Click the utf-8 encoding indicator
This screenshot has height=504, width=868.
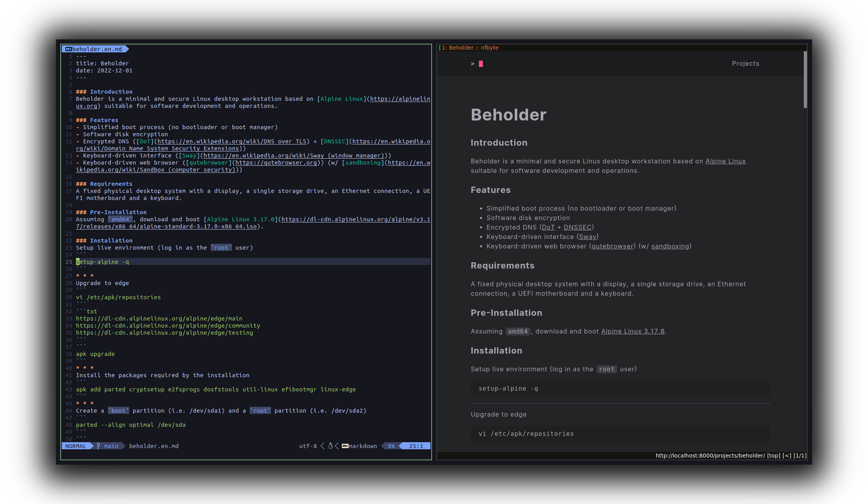point(308,446)
